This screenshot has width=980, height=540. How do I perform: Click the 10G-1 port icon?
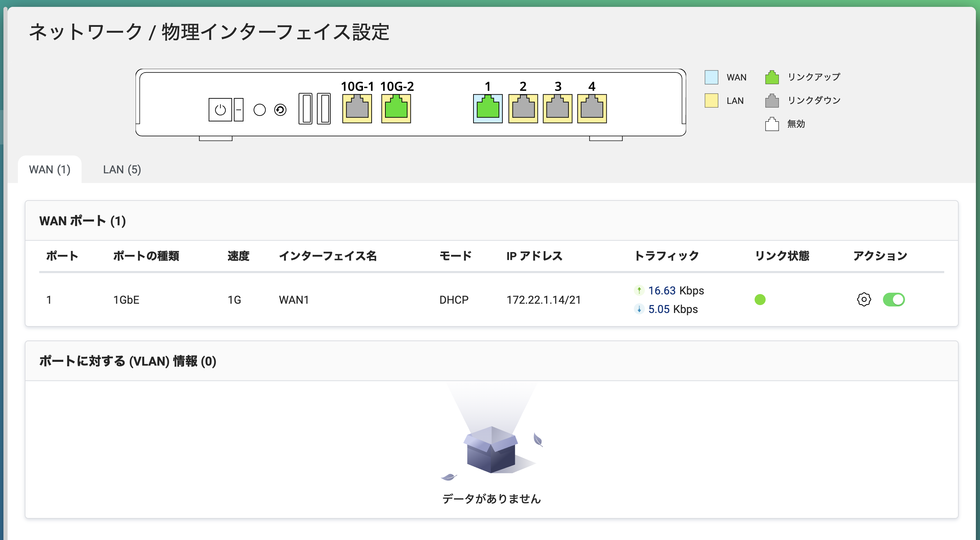click(357, 108)
